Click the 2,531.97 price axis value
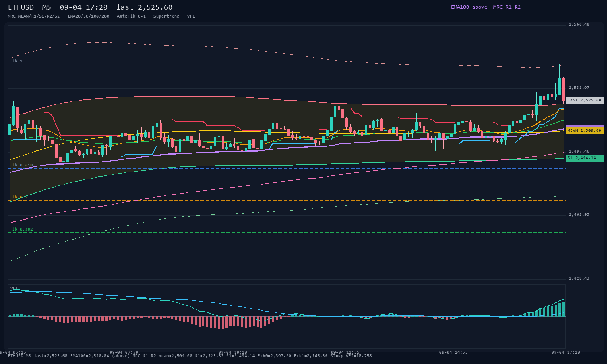The height and width of the screenshot is (364, 607). pyautogui.click(x=579, y=88)
